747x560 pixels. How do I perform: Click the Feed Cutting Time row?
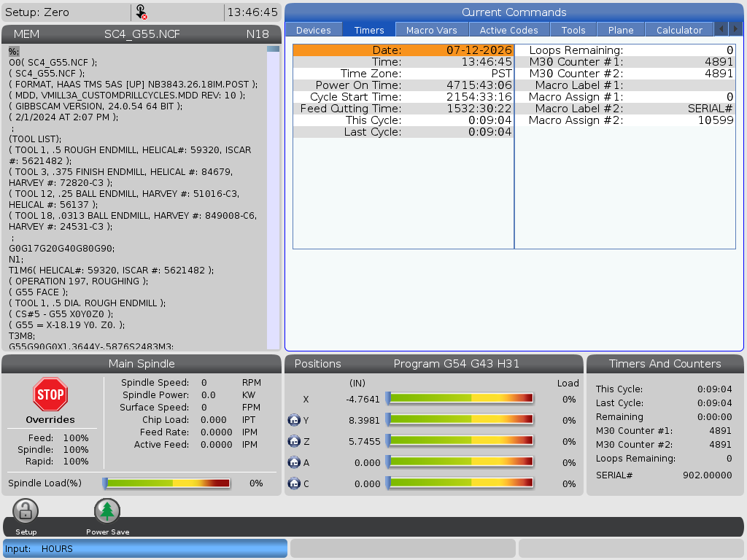point(403,109)
